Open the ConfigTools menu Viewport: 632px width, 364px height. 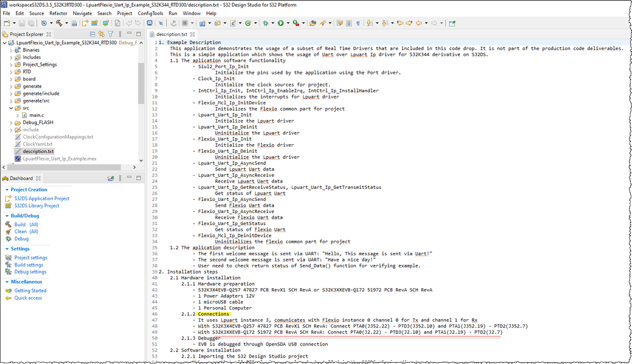pos(151,13)
